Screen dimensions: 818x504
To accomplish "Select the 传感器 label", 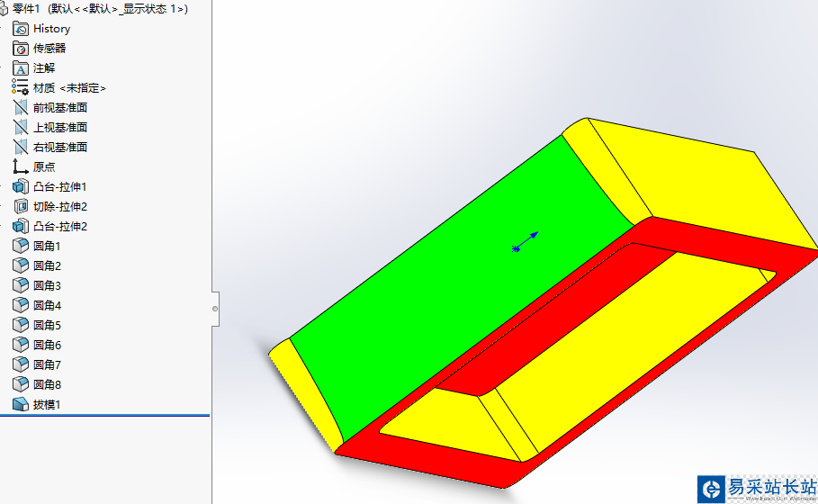I will [49, 49].
